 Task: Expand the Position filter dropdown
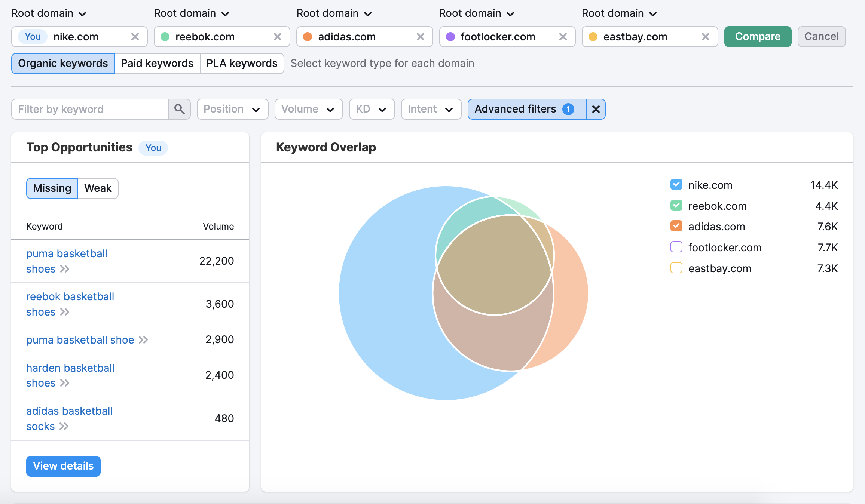coord(232,109)
